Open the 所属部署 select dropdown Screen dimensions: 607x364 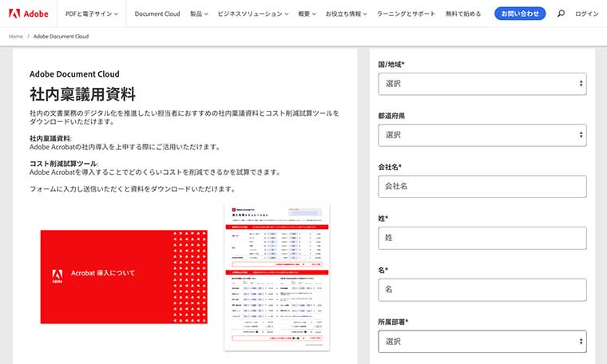482,341
